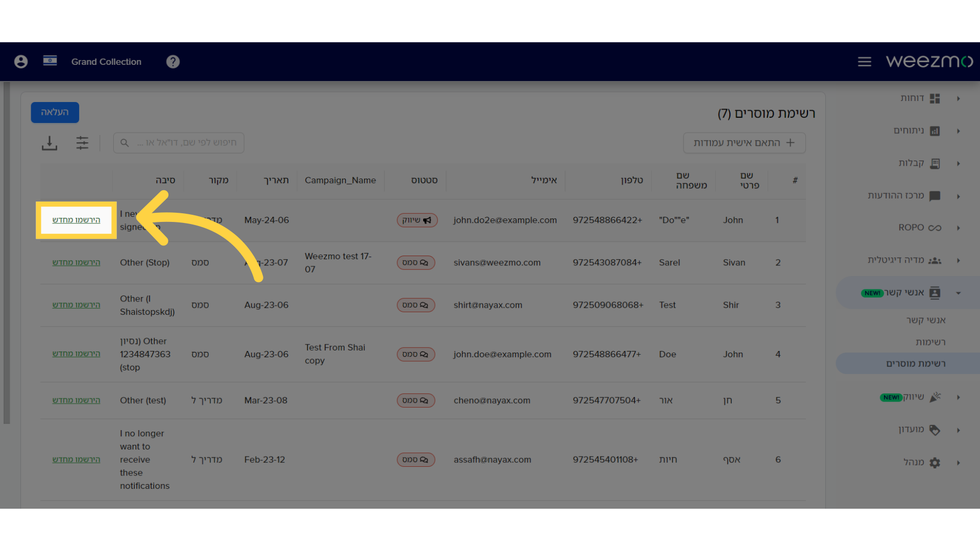Click email sivans@weezmo.com cell
Screen dimensions: 980x551
click(497, 263)
